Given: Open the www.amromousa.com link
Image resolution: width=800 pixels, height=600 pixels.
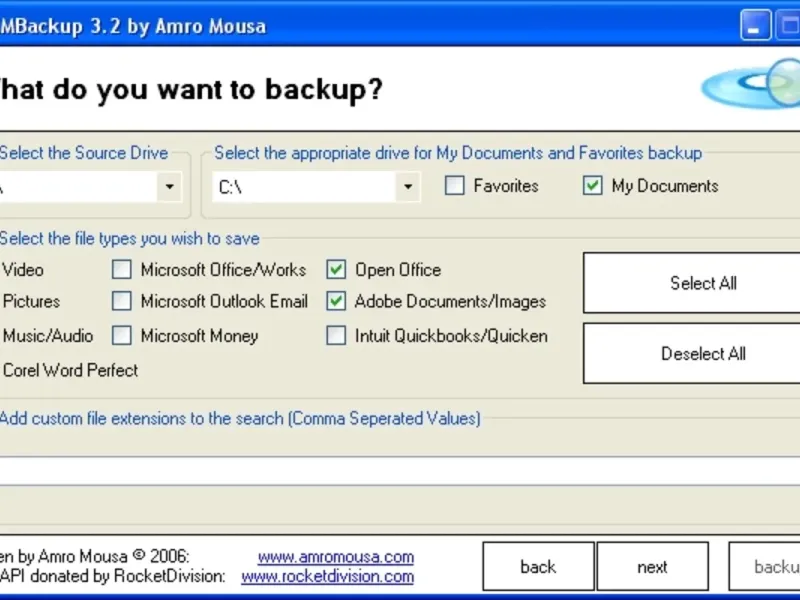Looking at the screenshot, I should 335,557.
